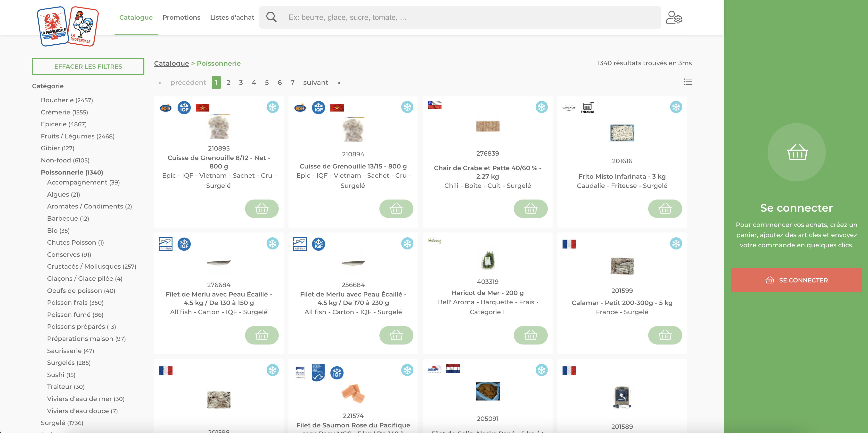868x433 pixels.
Task: Select the Boucherie category
Action: coord(67,100)
